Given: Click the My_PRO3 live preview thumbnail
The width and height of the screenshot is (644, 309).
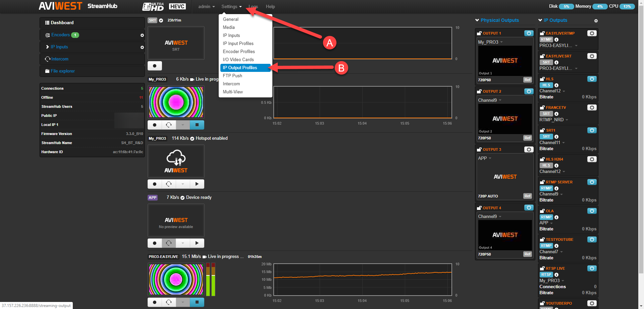Looking at the screenshot, I should [x=176, y=102].
